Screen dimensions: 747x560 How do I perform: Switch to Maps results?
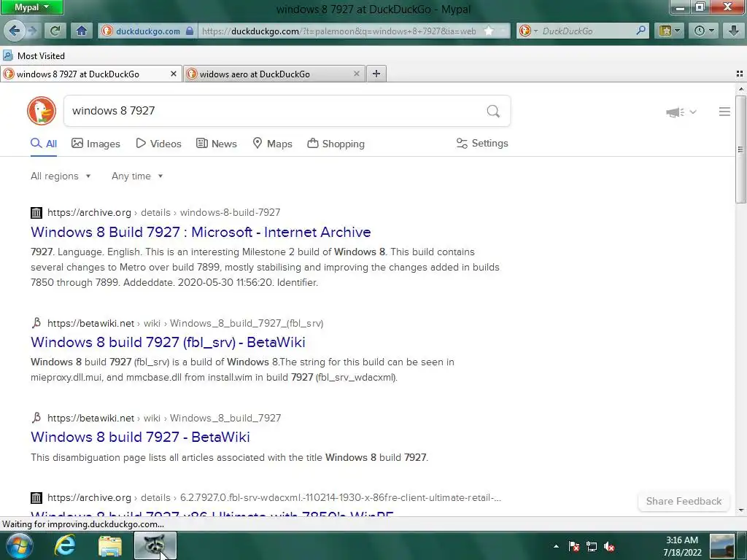coord(272,144)
